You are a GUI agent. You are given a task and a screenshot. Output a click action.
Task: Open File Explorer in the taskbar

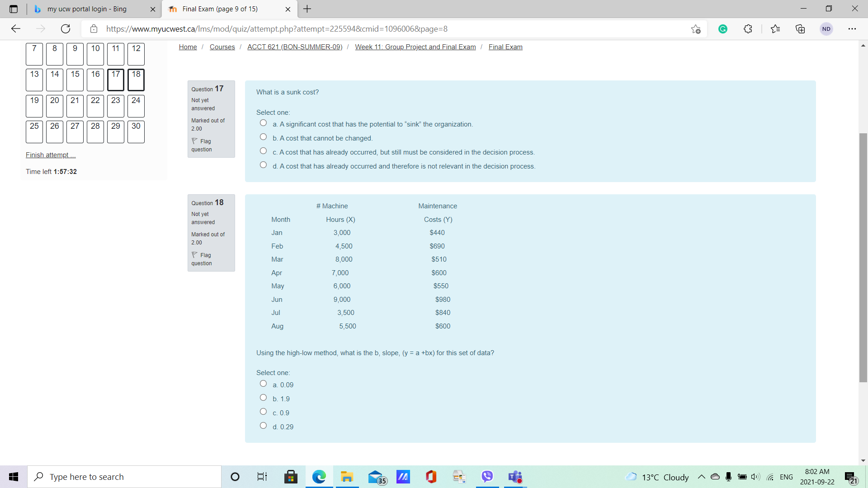pos(347,477)
